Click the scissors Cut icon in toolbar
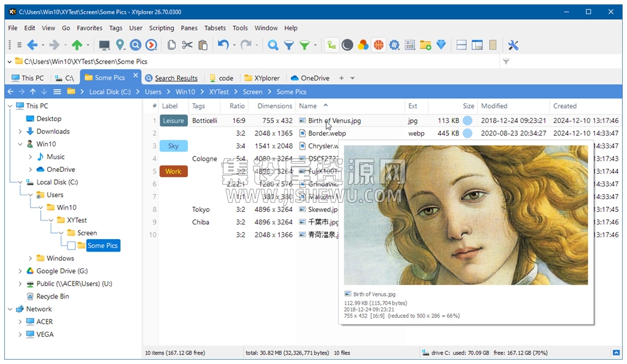 click(187, 45)
